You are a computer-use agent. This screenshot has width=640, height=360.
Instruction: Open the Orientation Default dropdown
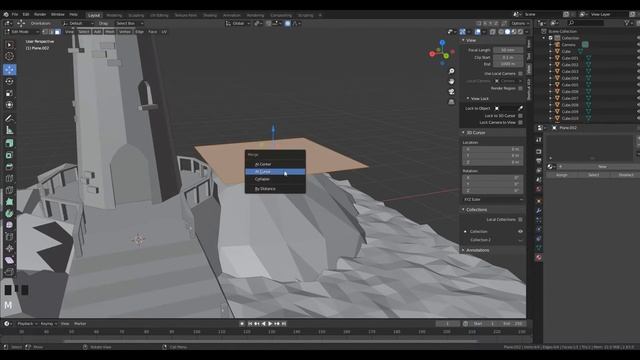click(78, 23)
